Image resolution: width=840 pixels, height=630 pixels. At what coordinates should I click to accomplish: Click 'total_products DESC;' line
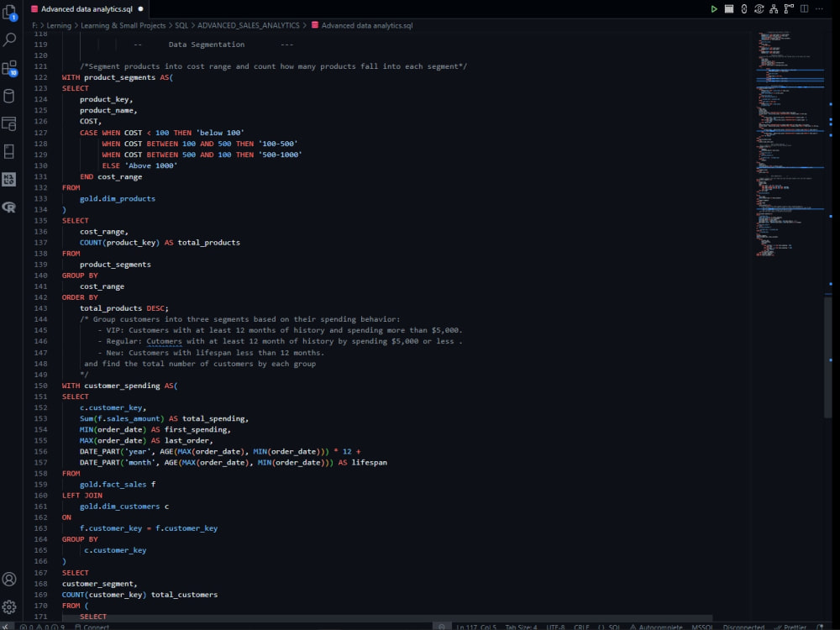point(123,308)
